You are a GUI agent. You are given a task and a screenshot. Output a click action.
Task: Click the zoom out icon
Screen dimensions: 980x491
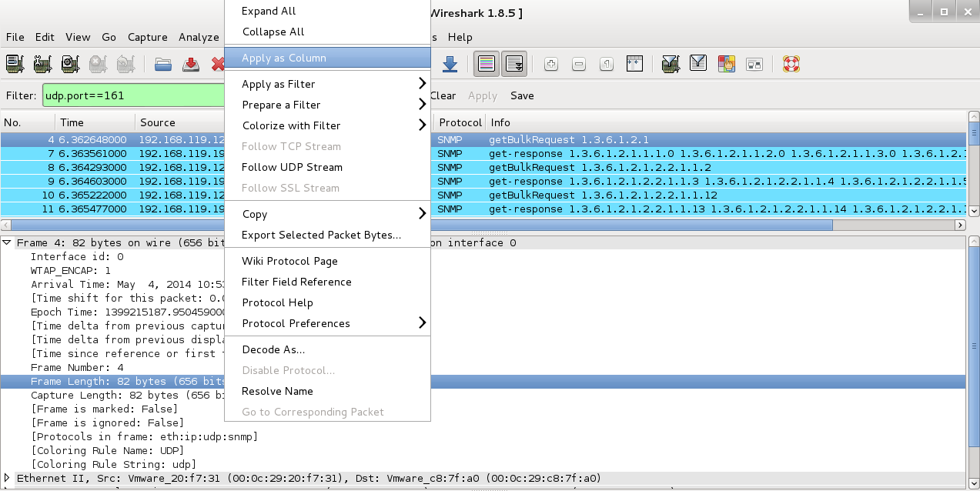point(579,64)
